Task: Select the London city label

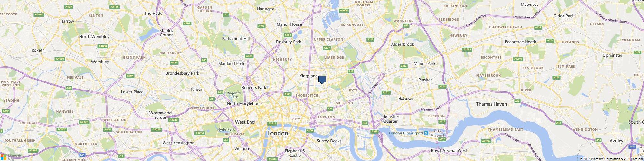Action: tap(278, 133)
